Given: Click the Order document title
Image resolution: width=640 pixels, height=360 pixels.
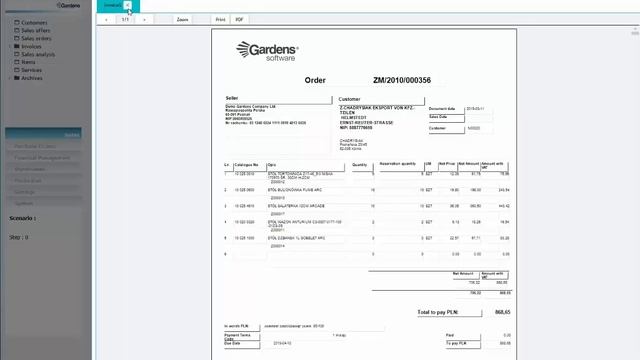Looking at the screenshot, I should coord(315,80).
